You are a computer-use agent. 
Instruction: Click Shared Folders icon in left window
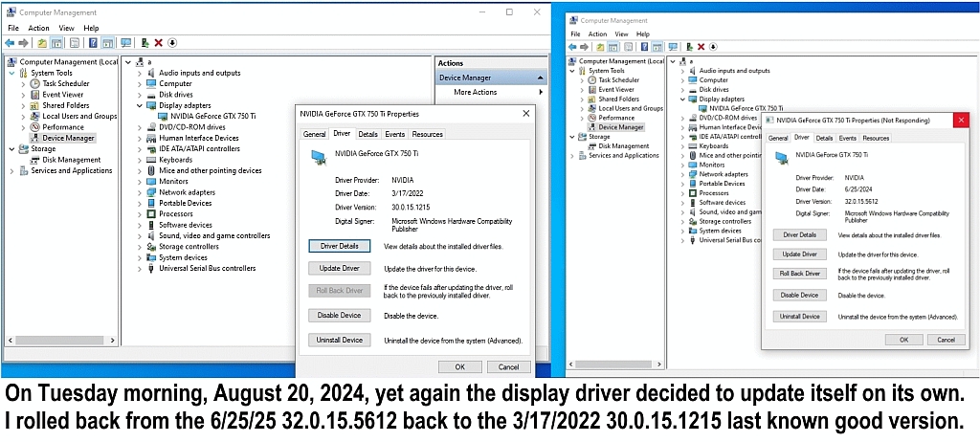35,105
